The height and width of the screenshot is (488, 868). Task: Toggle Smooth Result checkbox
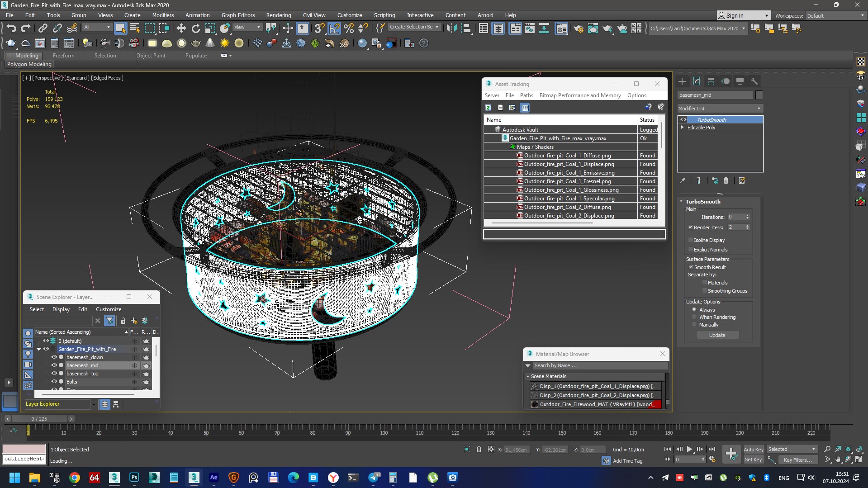click(x=691, y=267)
